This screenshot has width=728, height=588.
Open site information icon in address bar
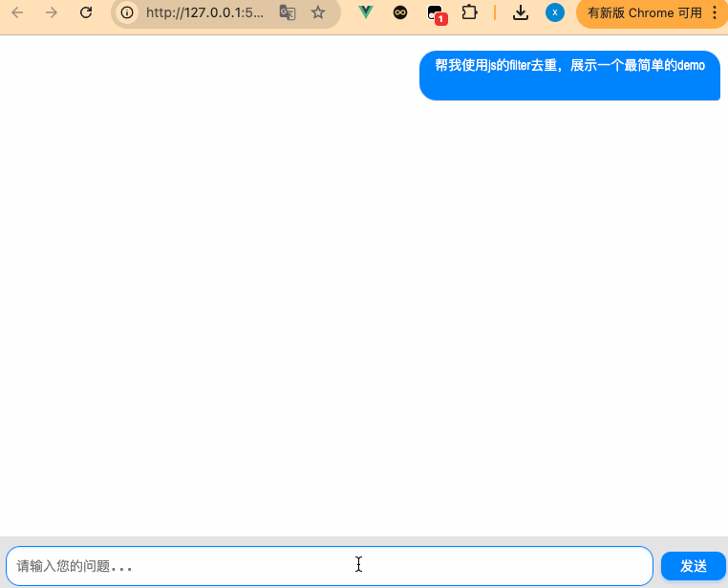click(x=127, y=12)
